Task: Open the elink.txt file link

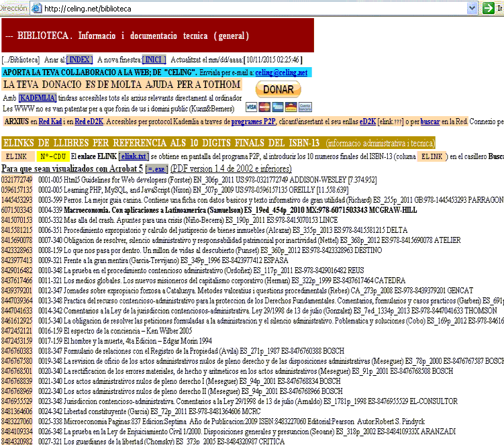Action: pos(134,156)
